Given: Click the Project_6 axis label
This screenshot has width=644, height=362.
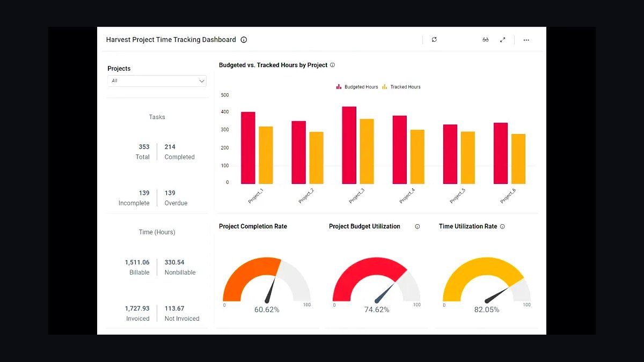Looking at the screenshot, I should (x=508, y=196).
